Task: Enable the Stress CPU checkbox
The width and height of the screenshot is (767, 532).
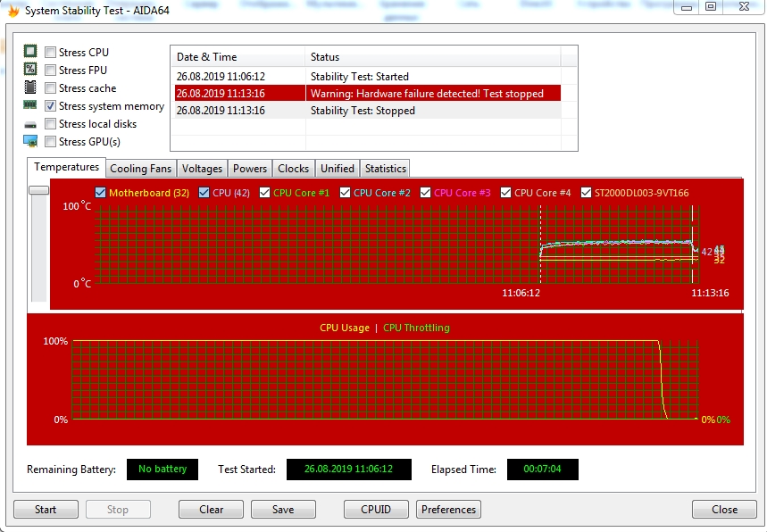Action: (x=50, y=53)
